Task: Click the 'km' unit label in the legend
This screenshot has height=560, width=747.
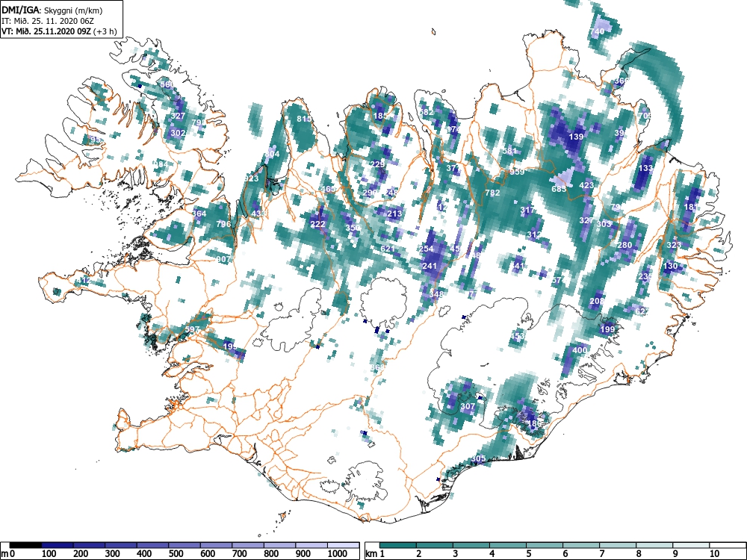Action: click(x=371, y=554)
